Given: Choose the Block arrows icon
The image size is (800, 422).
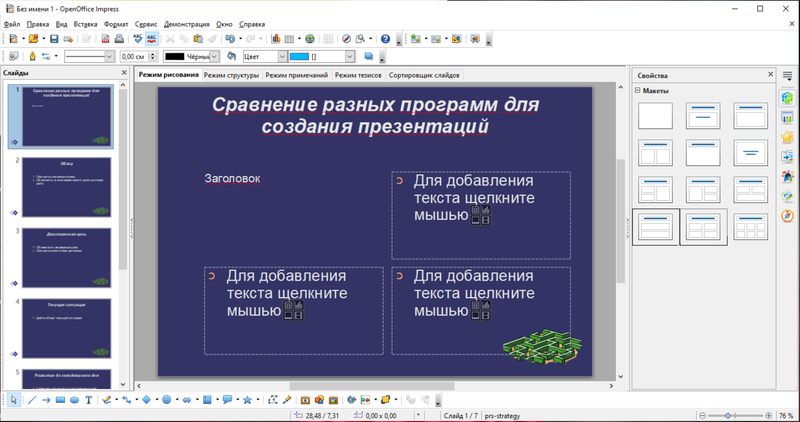Looking at the screenshot, I should point(187,400).
